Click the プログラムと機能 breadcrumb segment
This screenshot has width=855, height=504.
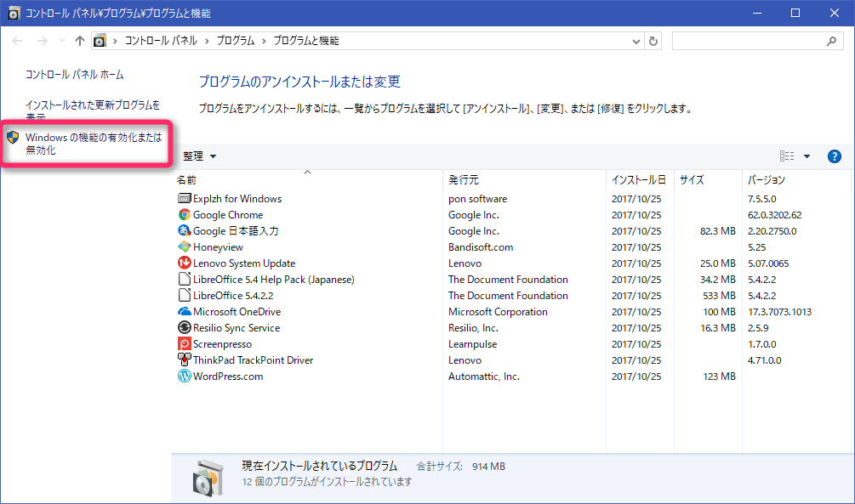[x=306, y=41]
